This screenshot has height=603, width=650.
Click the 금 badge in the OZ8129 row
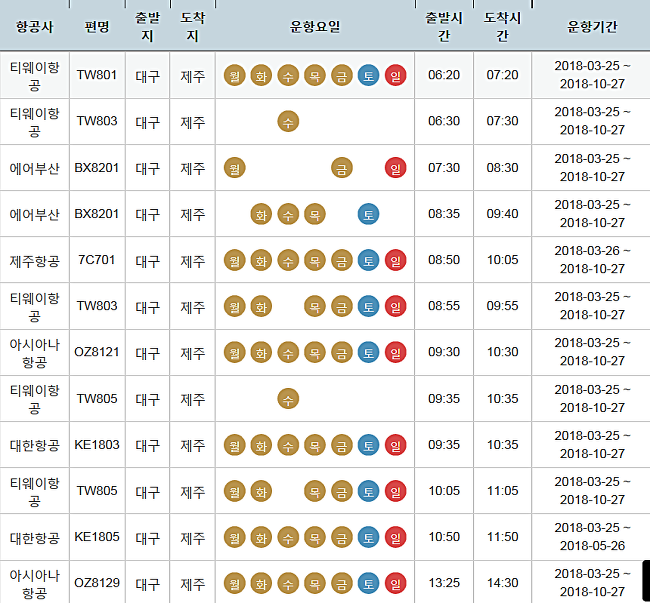[342, 583]
